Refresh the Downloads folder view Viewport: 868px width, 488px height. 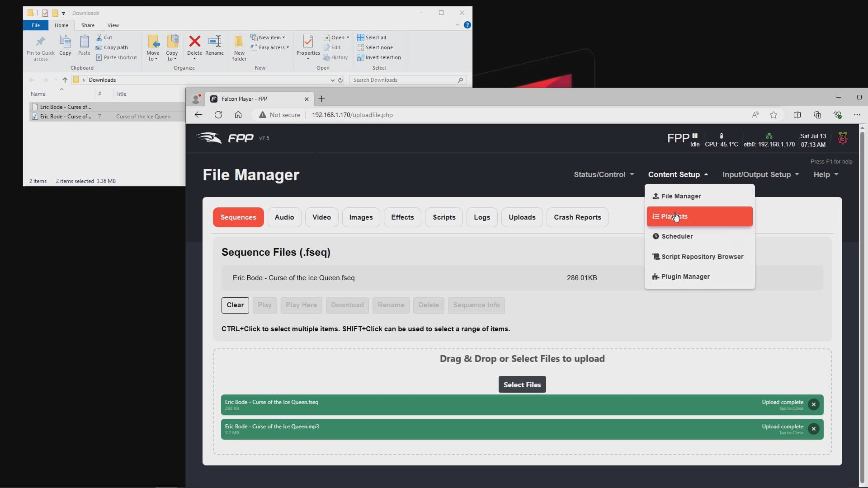pyautogui.click(x=340, y=80)
